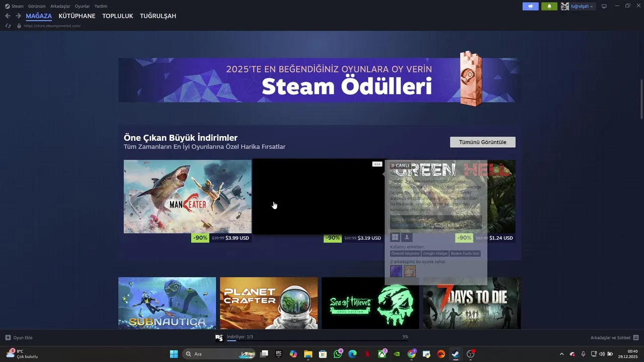Open the Steam menu

click(x=14, y=6)
